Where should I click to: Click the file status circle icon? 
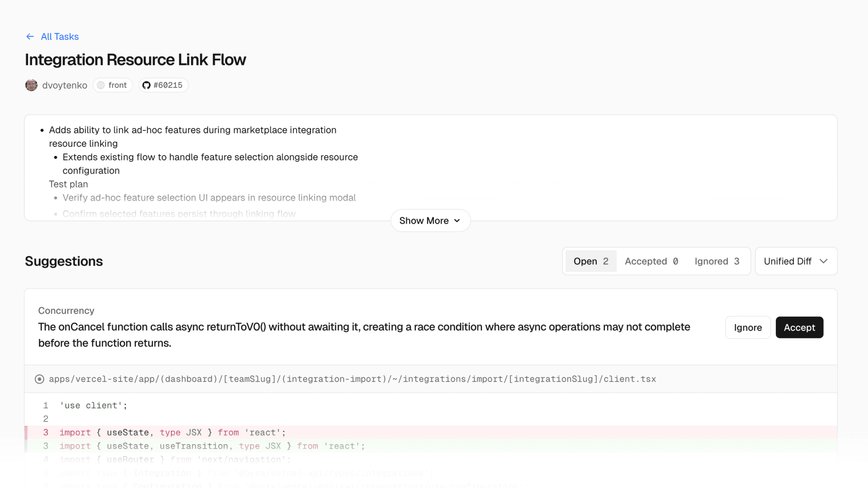(x=39, y=379)
